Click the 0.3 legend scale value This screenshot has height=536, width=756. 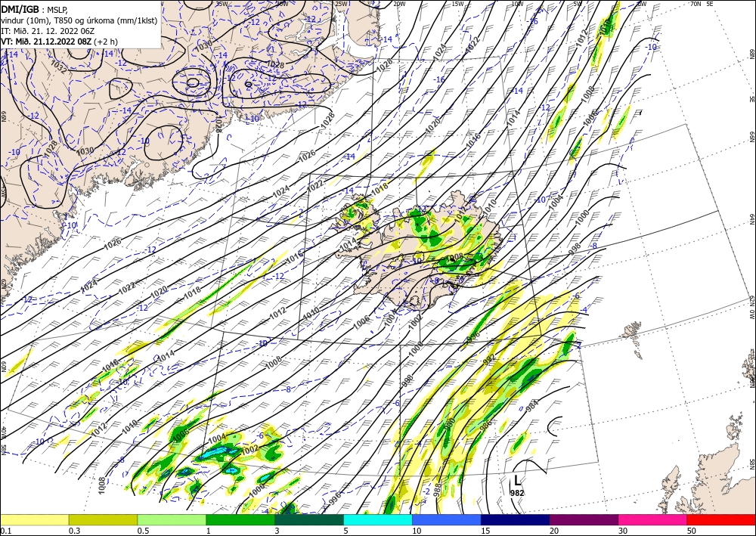click(x=74, y=531)
